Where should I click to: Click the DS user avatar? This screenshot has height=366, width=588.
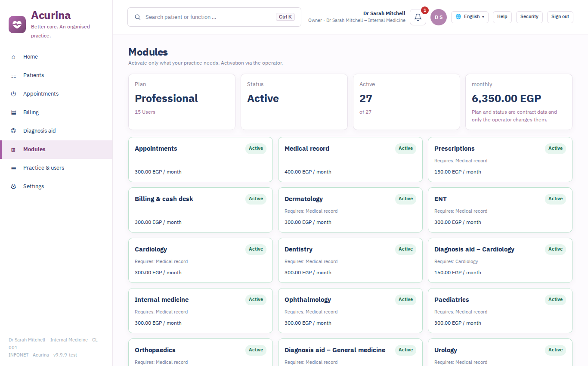(x=439, y=17)
